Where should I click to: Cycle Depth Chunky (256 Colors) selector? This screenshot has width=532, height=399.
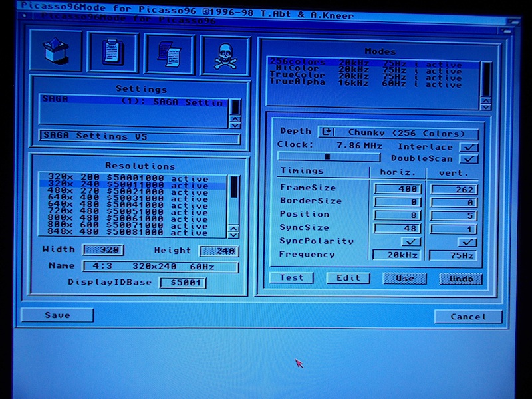(x=398, y=132)
